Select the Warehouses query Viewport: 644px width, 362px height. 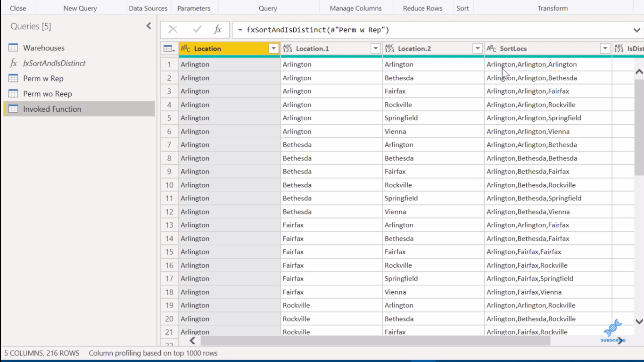pyautogui.click(x=79, y=48)
